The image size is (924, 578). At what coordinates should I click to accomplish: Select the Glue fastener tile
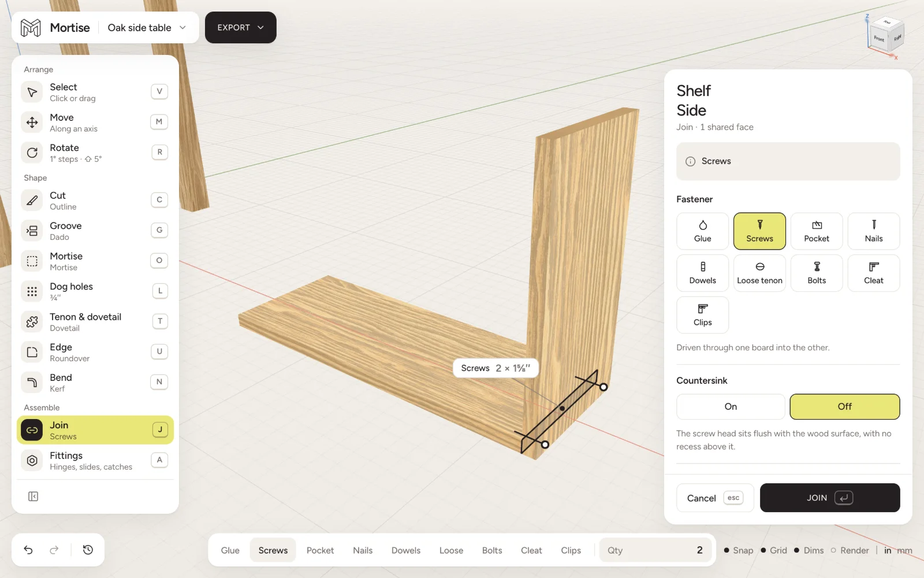click(702, 231)
